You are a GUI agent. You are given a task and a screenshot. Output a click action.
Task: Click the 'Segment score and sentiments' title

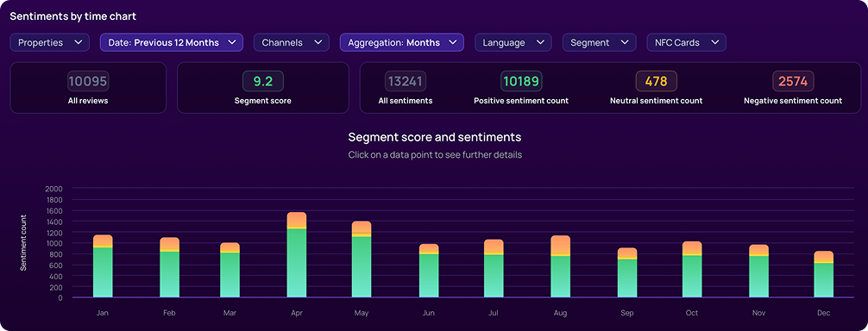point(435,136)
